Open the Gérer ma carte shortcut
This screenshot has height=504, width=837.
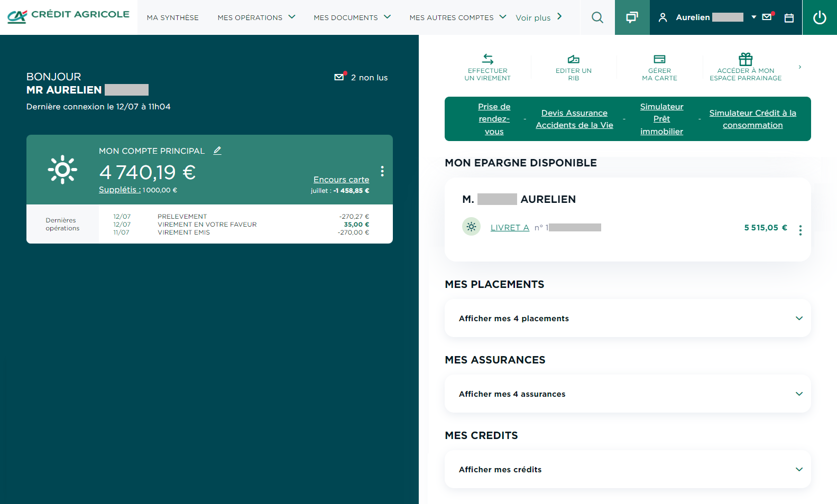coord(659,67)
